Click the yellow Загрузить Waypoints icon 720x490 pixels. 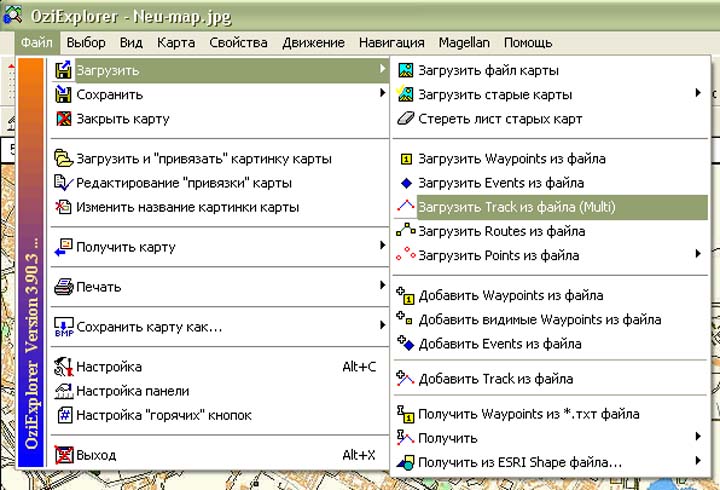pyautogui.click(x=406, y=159)
